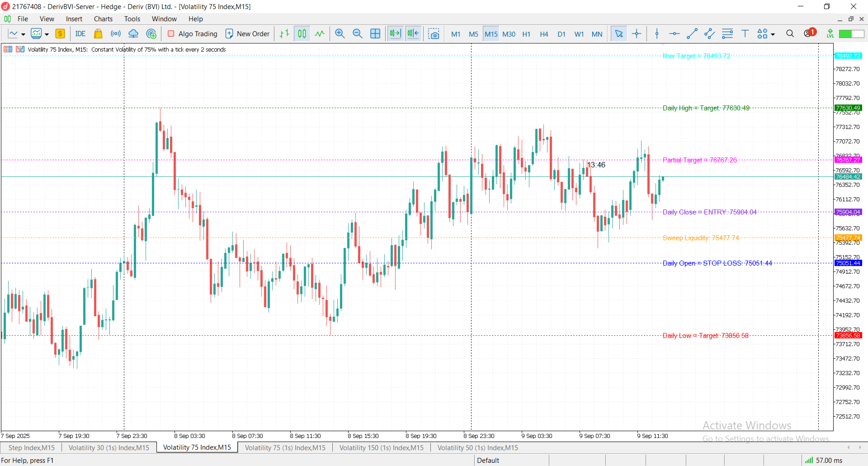Open the indicators list monitor icon
The height and width of the screenshot is (466, 868).
click(36, 34)
